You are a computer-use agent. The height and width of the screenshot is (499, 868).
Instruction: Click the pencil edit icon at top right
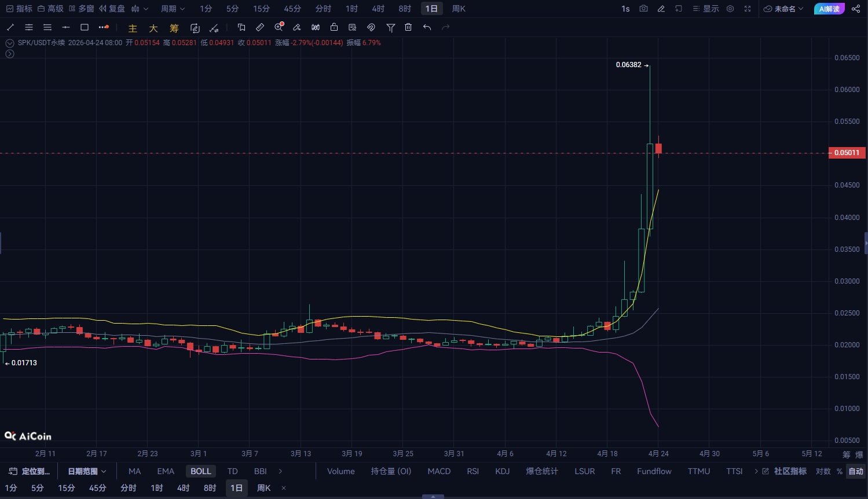[661, 9]
